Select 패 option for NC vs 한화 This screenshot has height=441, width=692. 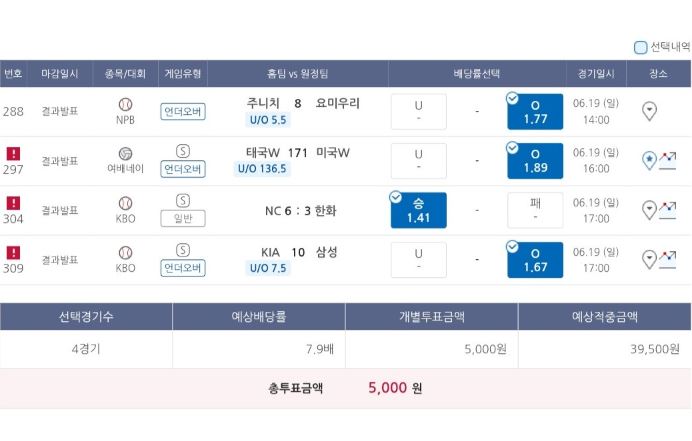pos(535,211)
